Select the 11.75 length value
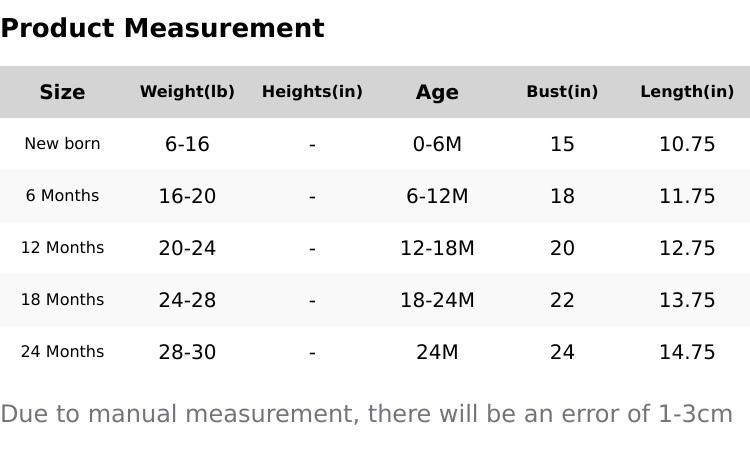750x450 pixels. click(687, 196)
